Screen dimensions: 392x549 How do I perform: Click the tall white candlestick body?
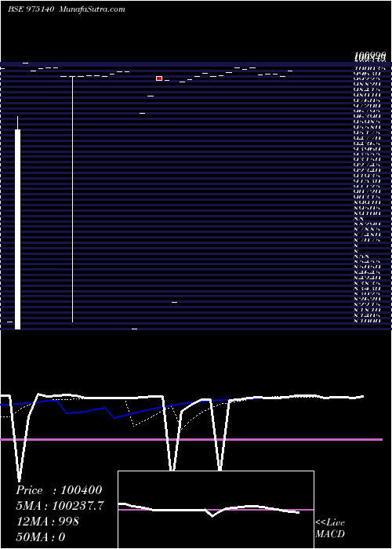click(17, 229)
